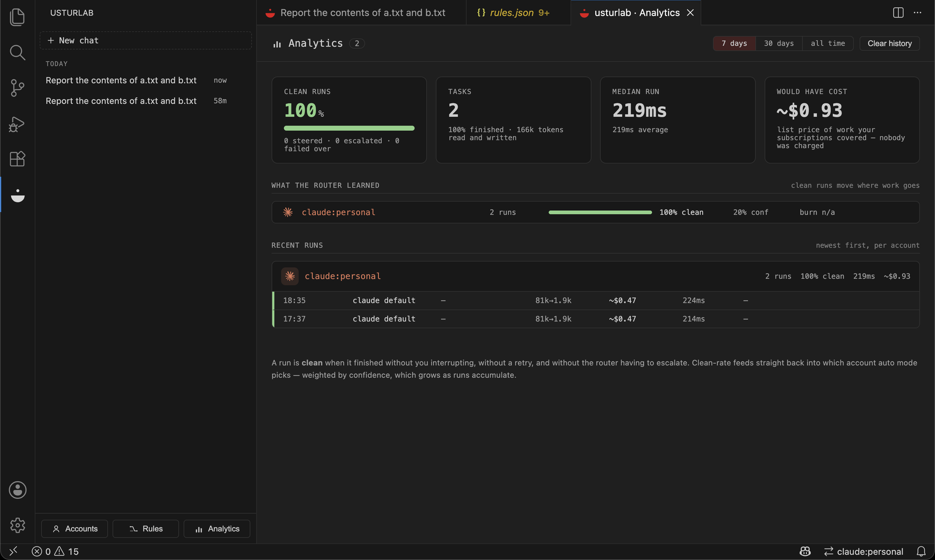Open the Rules button in sidebar footer
Screen dimensions: 935x560
[145, 529]
